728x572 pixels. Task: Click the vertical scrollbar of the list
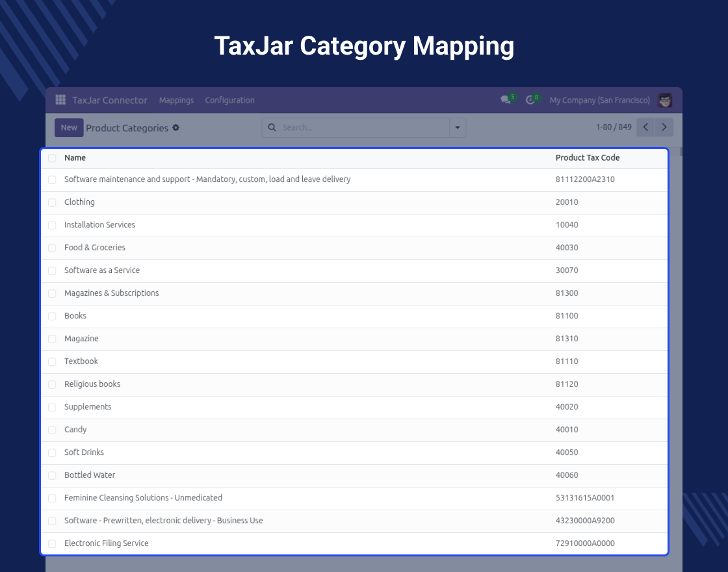point(681,151)
